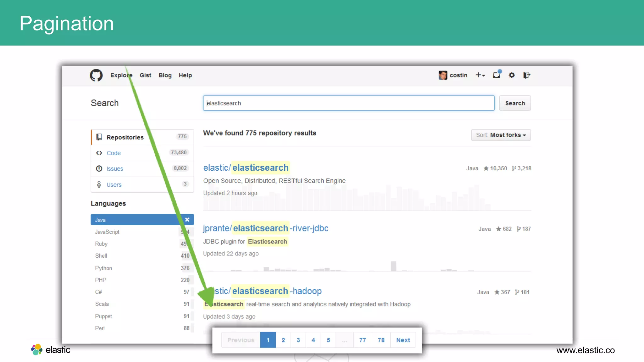
Task: Open costin's profile avatar
Action: (443, 75)
